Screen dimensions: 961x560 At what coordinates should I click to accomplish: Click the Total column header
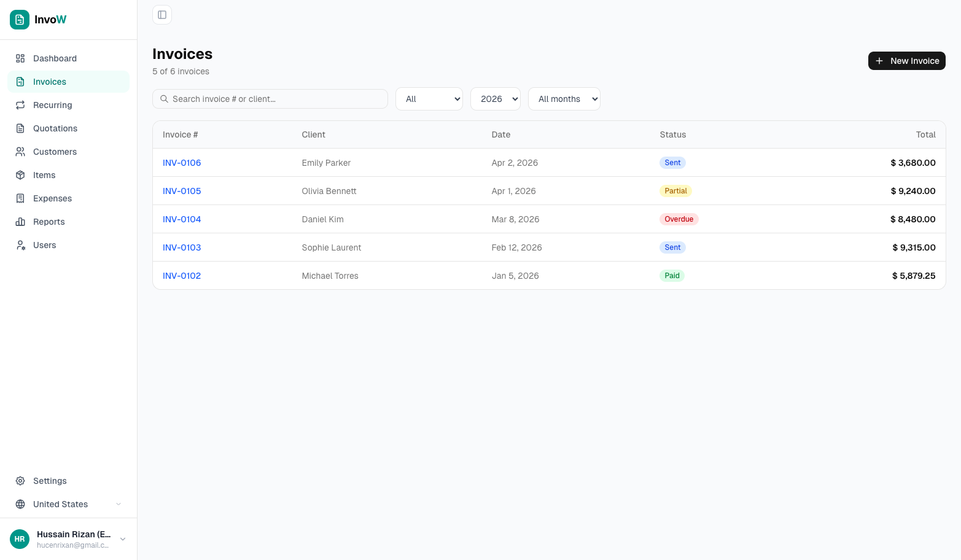point(926,134)
